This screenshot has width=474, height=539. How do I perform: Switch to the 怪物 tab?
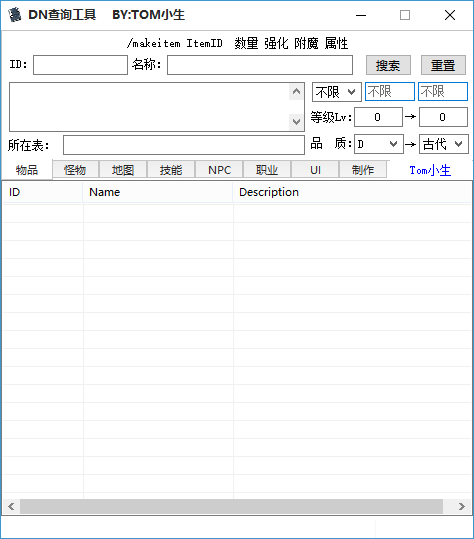click(x=75, y=170)
